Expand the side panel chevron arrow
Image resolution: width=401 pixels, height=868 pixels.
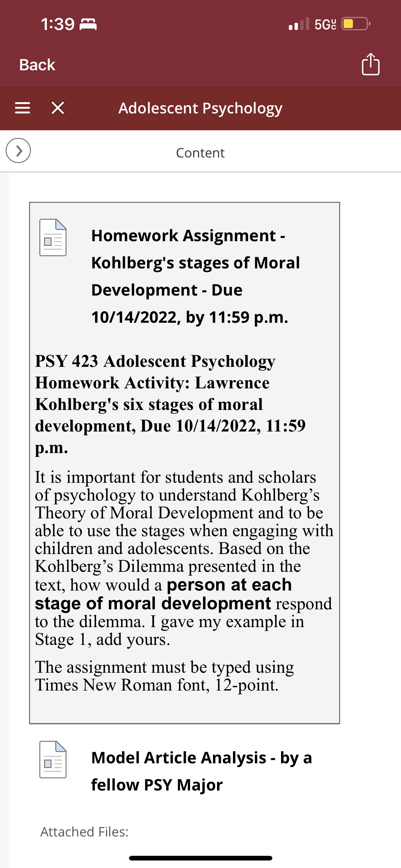click(18, 151)
